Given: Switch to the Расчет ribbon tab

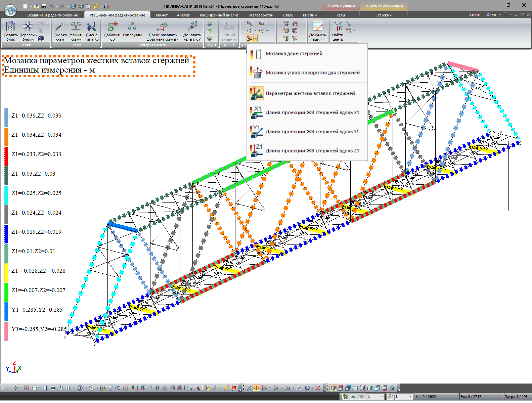Looking at the screenshot, I should (x=162, y=15).
